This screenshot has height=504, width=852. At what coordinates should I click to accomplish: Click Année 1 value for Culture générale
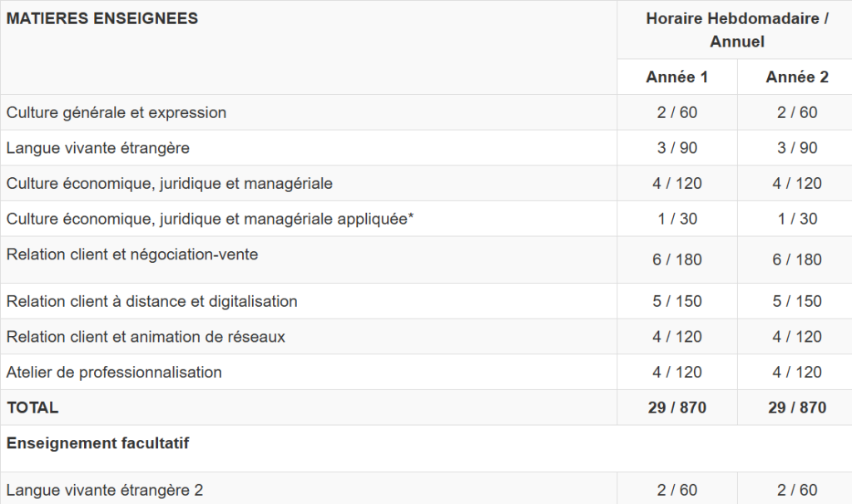click(676, 112)
